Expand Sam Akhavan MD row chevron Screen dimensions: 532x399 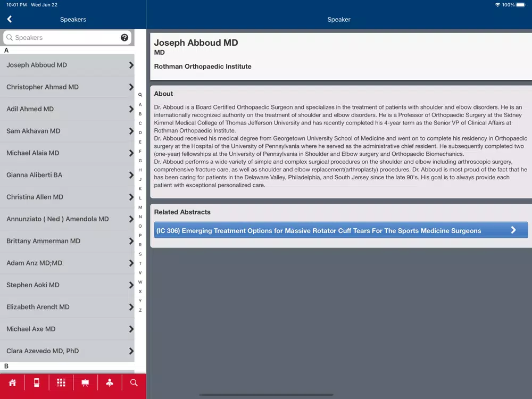(131, 131)
